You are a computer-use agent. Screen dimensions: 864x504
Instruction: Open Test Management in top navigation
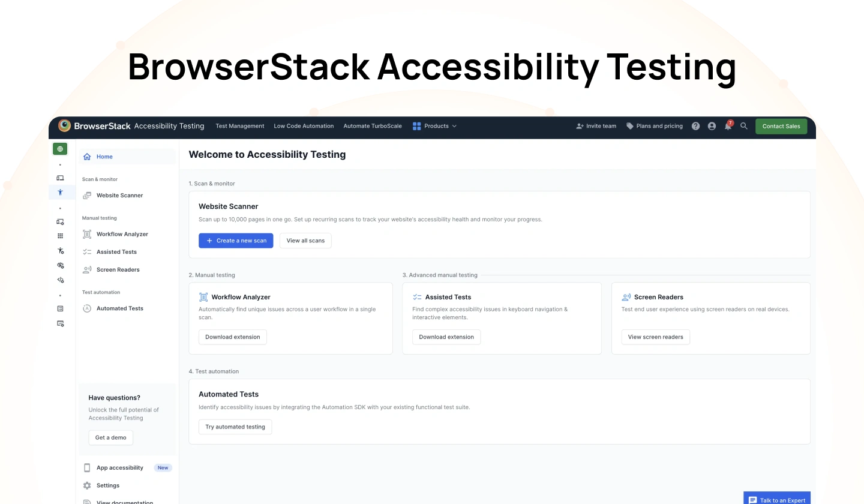[x=240, y=126]
